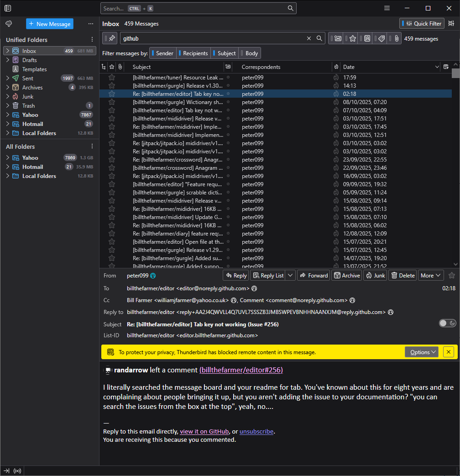The height and width of the screenshot is (476, 460).
Task: Star the currently open message in header
Action: (452, 275)
